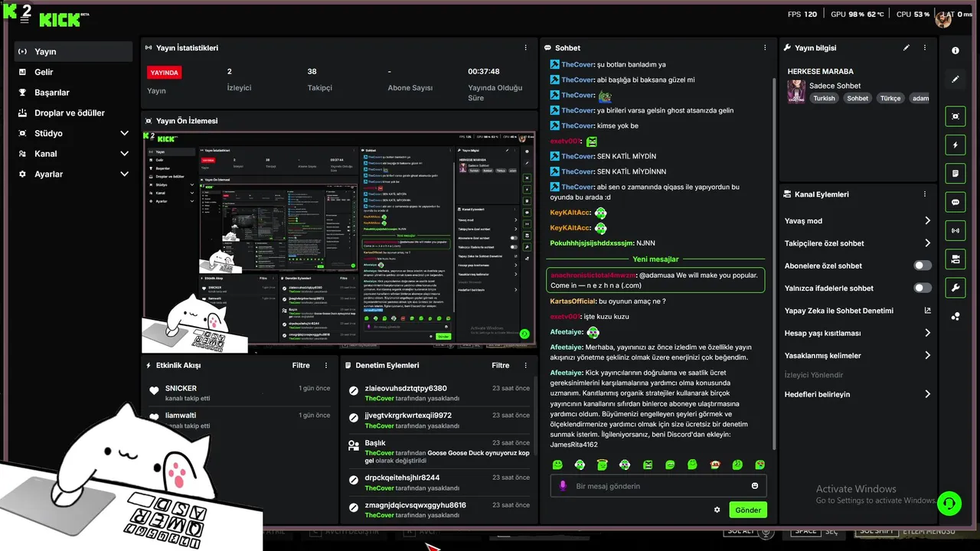
Task: Click the stream preview thumbnail
Action: pos(339,242)
